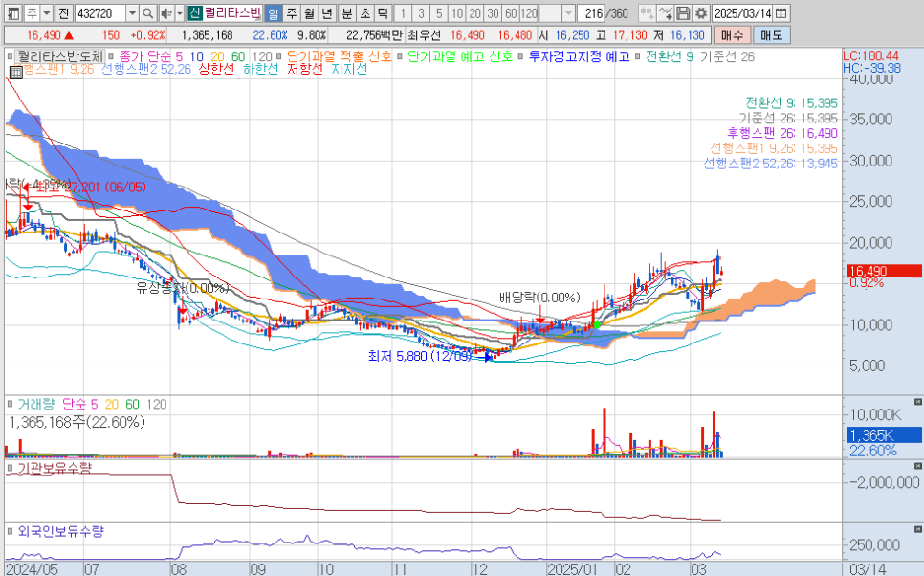
Task: Toggle the left side panel icon
Action: 13,13
